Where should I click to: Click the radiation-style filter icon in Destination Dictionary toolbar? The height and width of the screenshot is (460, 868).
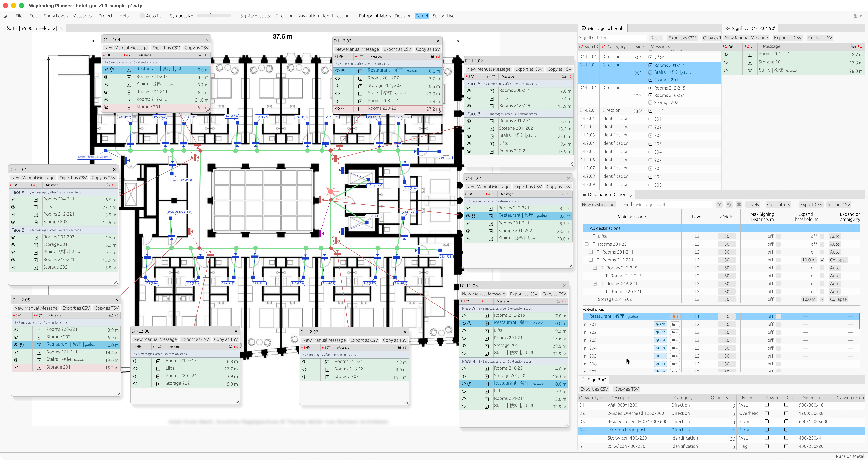pos(719,205)
